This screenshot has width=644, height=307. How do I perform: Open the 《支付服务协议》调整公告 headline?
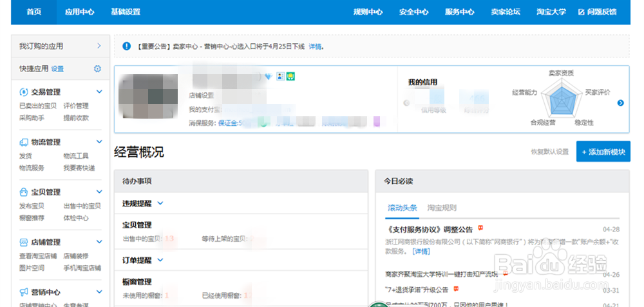[430, 230]
